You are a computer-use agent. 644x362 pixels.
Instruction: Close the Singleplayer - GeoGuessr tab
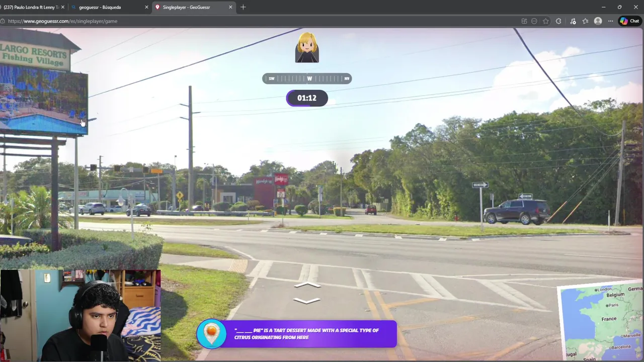(x=230, y=7)
